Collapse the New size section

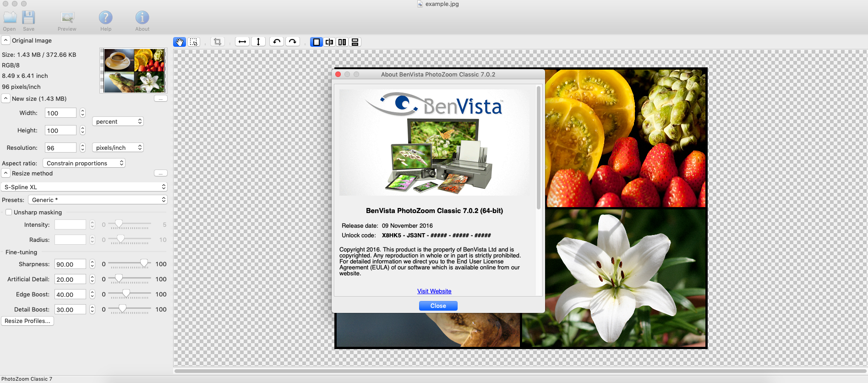(x=5, y=98)
